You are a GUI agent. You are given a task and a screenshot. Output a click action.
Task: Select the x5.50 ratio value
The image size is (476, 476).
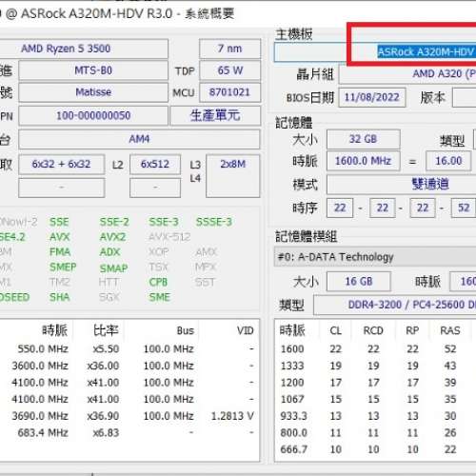(x=106, y=349)
